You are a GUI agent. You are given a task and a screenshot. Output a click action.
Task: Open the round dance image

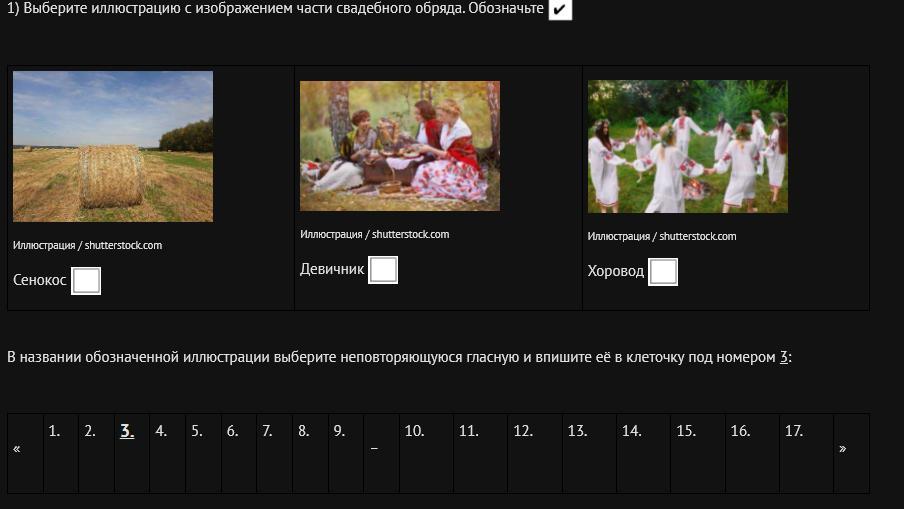(688, 146)
